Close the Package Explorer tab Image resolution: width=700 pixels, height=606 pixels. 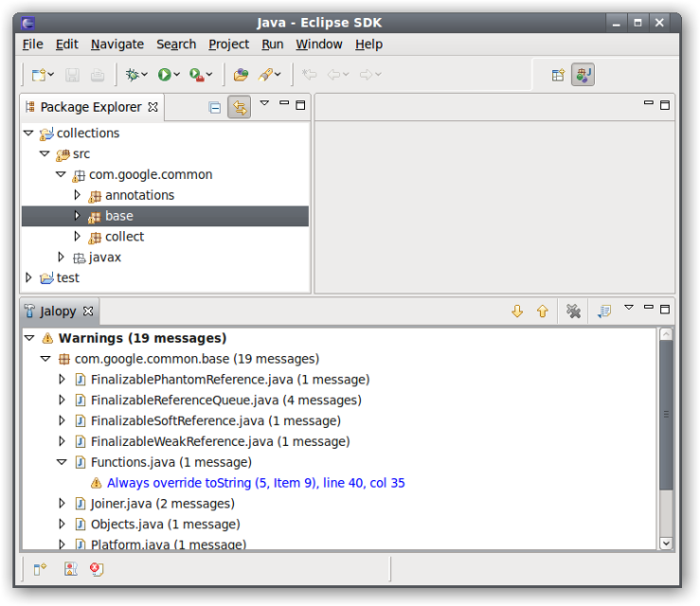pos(153,107)
